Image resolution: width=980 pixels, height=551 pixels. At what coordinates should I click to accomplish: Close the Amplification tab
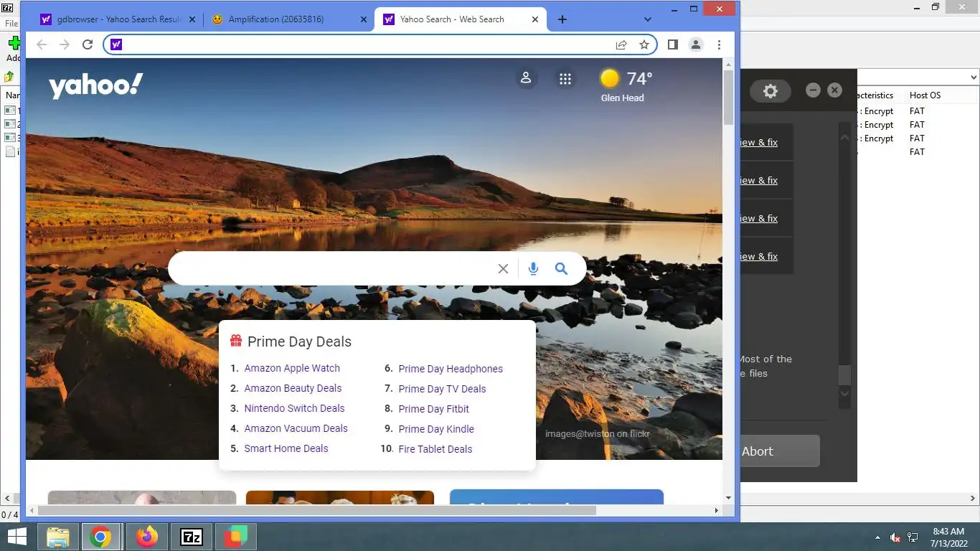(x=364, y=19)
